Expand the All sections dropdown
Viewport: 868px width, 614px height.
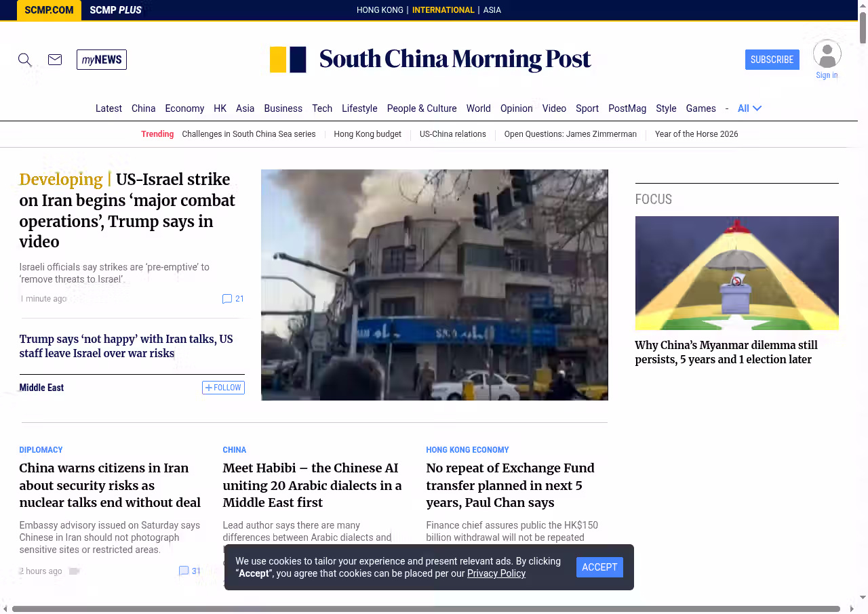[749, 108]
